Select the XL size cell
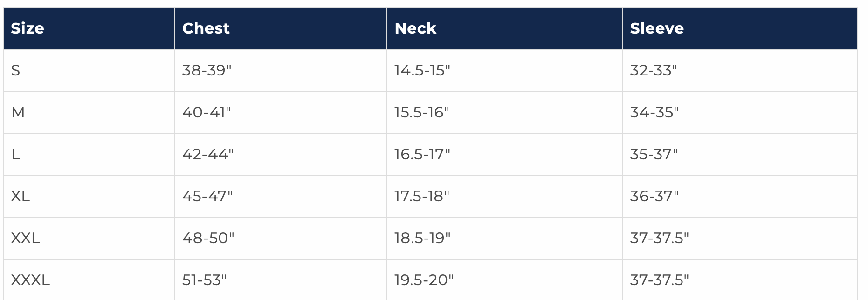This screenshot has width=868, height=300. click(21, 196)
